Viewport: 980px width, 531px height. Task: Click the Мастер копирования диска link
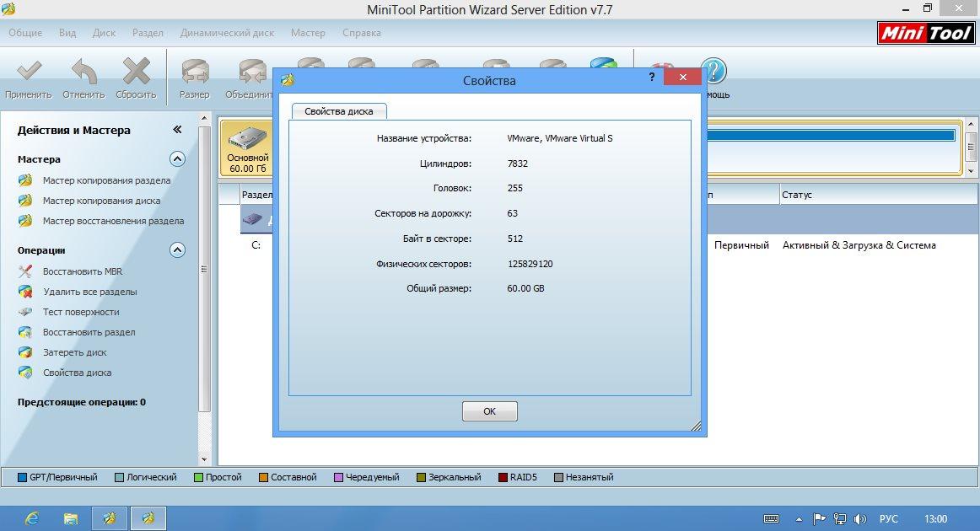[102, 201]
